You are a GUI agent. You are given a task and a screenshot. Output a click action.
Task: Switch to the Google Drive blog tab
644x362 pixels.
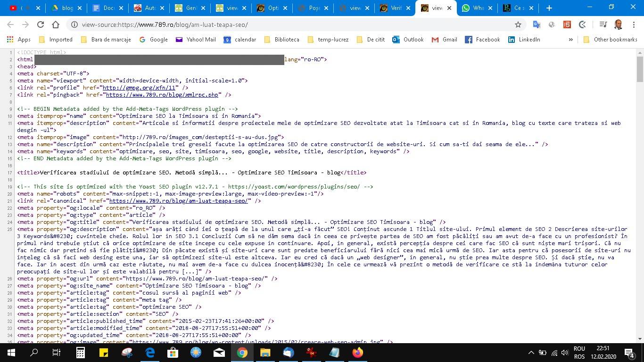point(66,8)
